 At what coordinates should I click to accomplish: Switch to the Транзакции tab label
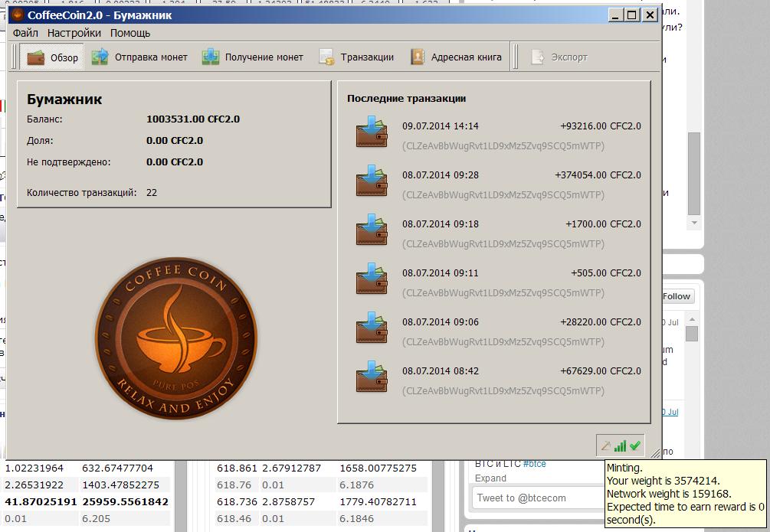367,57
